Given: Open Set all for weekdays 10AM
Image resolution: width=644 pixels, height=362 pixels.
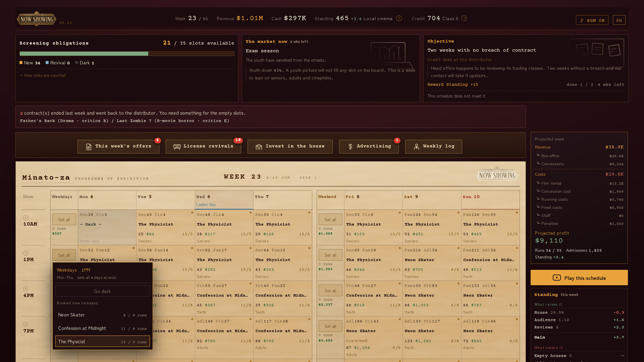Looking at the screenshot, I should pos(64,220).
